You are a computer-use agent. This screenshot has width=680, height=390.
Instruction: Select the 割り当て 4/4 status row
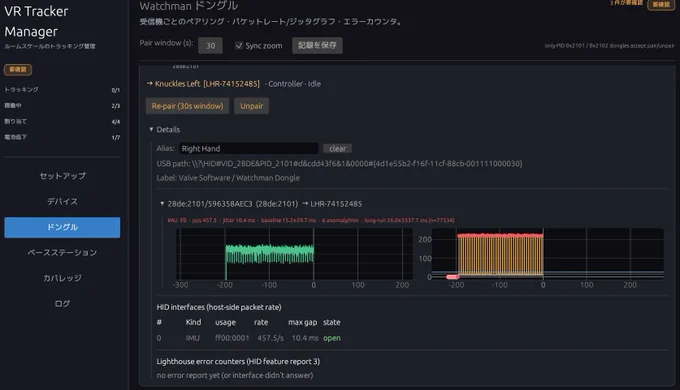(62, 121)
